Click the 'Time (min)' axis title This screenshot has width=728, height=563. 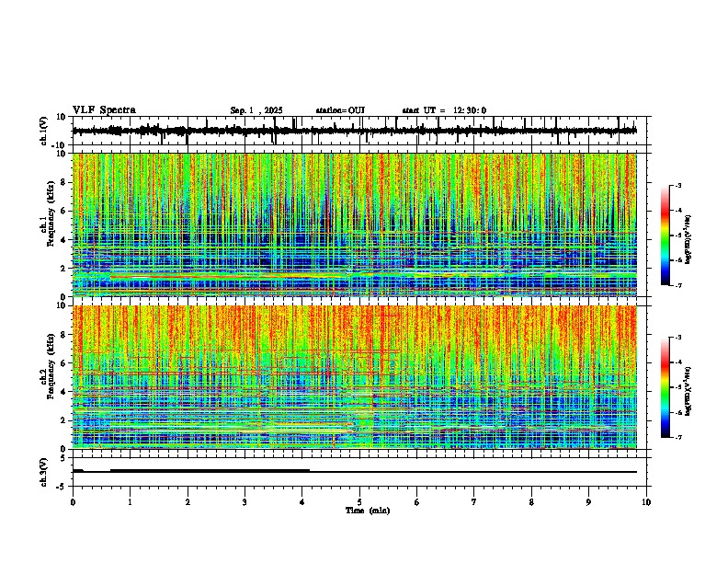[x=368, y=511]
